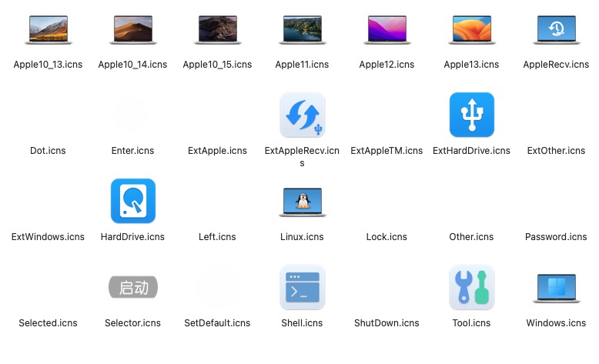The image size is (599, 364).
Task: Select the Apple10_13.icns laptop icon
Action: (x=48, y=29)
